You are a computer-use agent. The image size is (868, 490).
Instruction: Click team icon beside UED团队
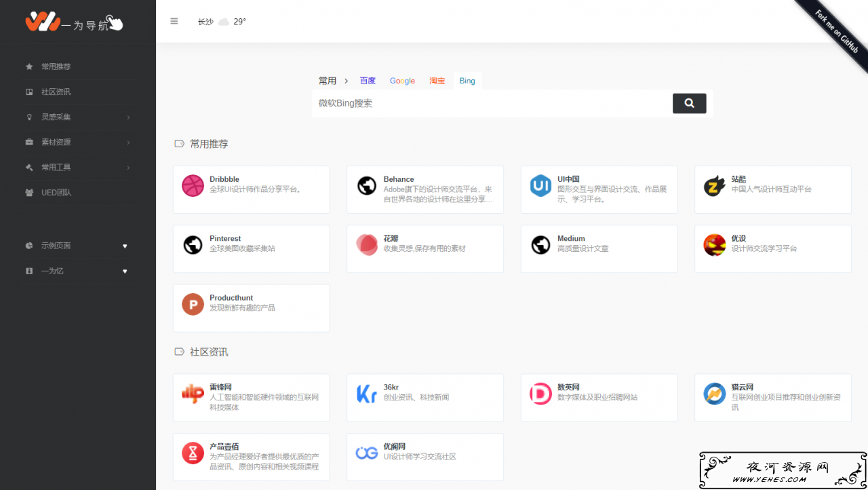[x=29, y=192]
